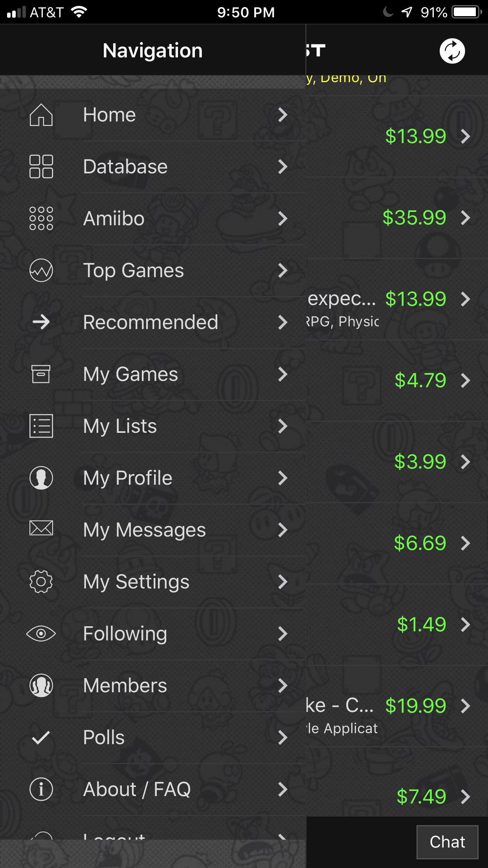
Task: Tap the chevron next to My Profile
Action: (x=283, y=478)
